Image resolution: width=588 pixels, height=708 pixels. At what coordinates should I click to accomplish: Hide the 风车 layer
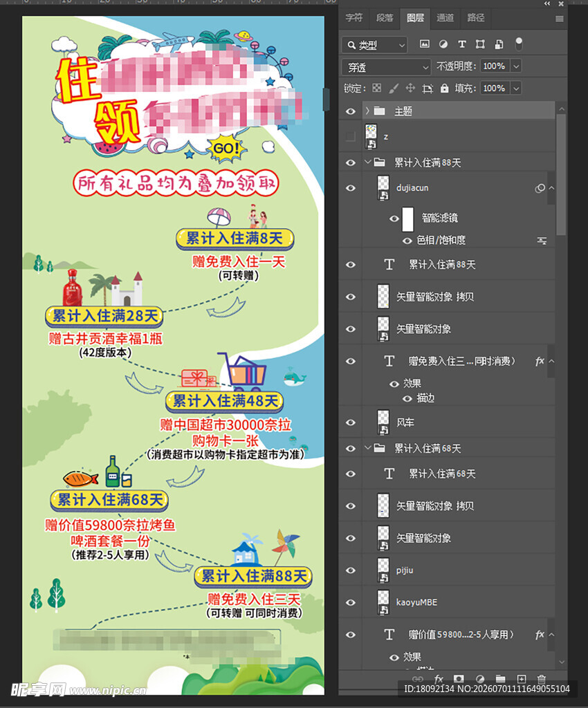(x=351, y=422)
